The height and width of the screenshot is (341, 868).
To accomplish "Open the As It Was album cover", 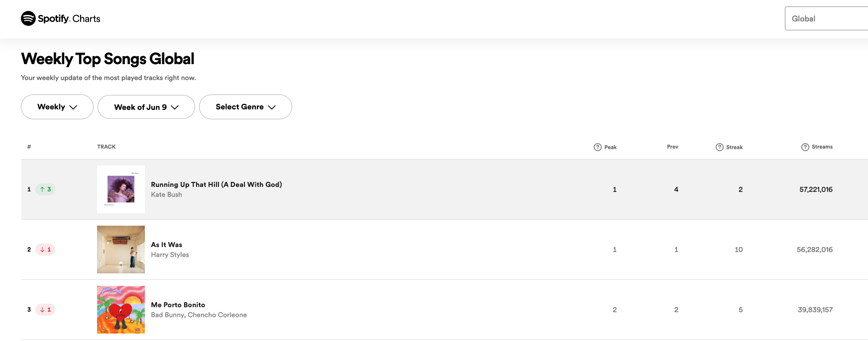I will click(121, 250).
